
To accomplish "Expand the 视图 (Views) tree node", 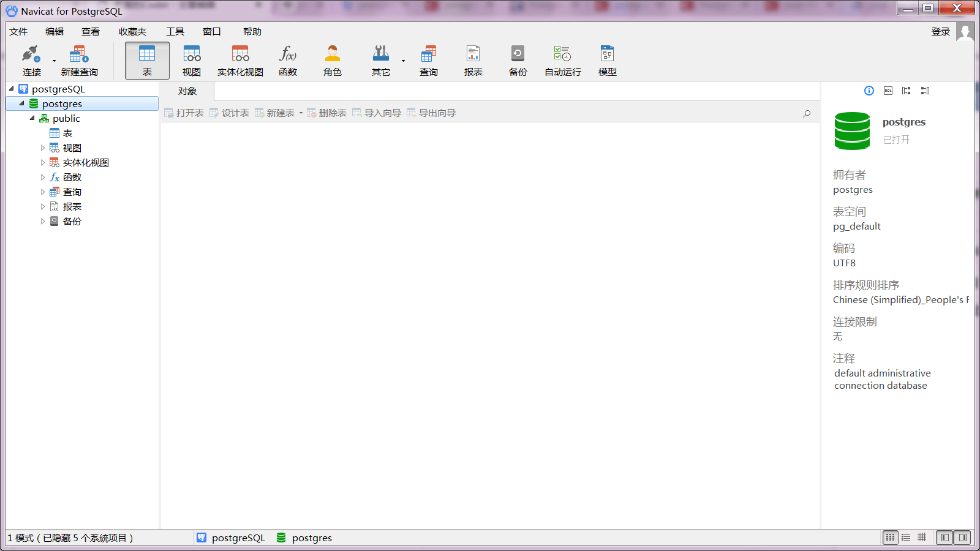I will (43, 148).
